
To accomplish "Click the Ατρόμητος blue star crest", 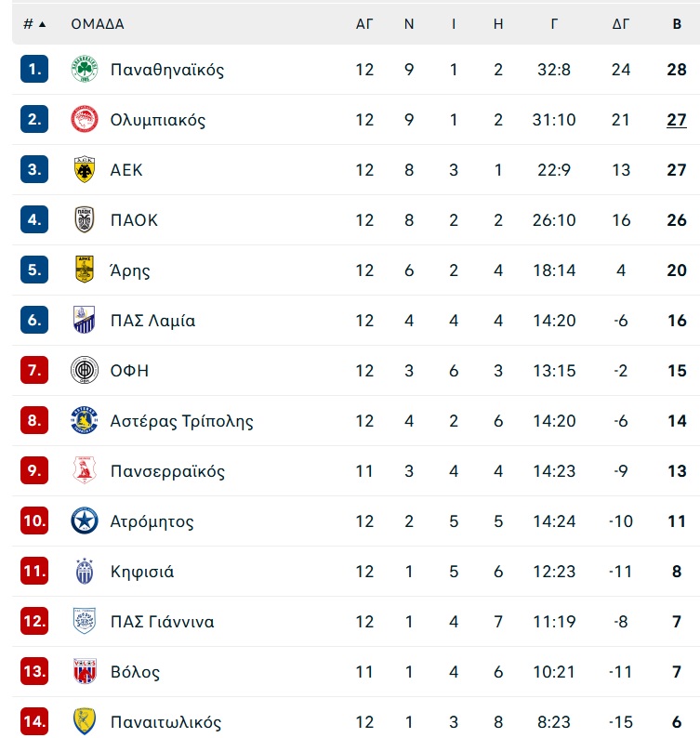I will click(x=85, y=521).
